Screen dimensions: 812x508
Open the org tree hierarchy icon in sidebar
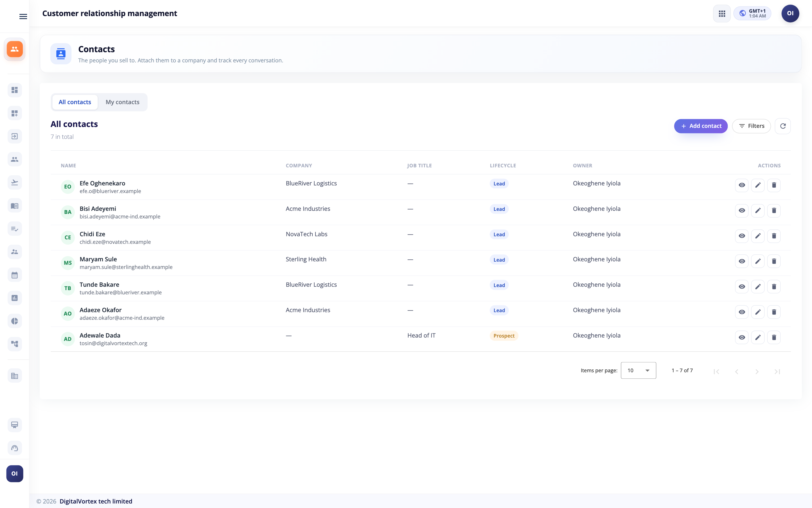(x=15, y=344)
